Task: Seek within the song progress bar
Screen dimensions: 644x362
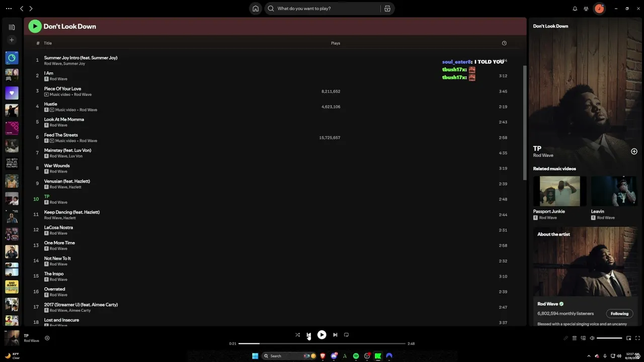Action: 322,343
